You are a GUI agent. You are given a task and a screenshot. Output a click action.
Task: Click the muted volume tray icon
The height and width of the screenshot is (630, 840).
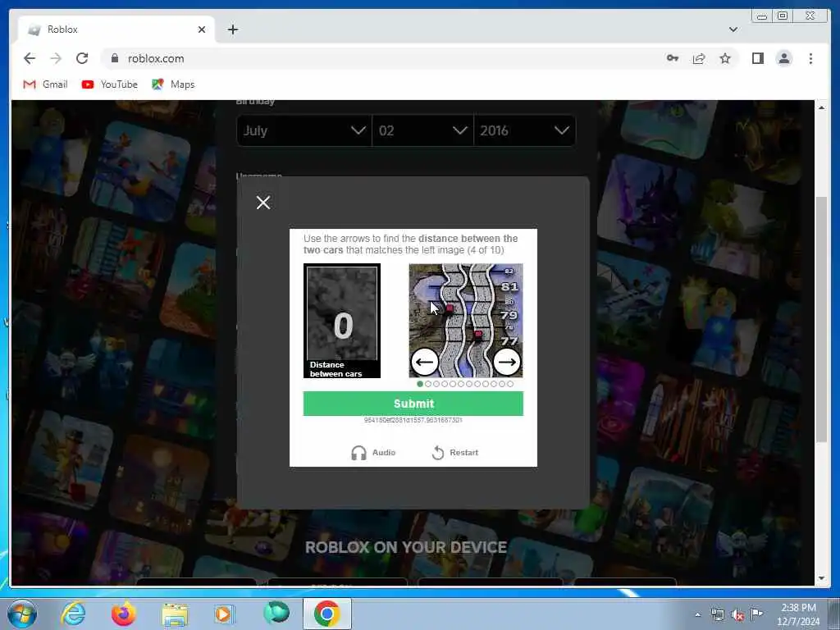(x=737, y=615)
